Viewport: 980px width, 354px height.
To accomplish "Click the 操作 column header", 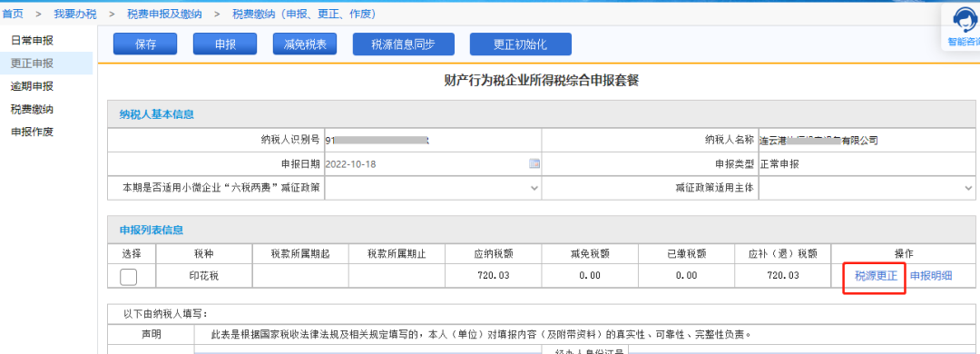I will pyautogui.click(x=904, y=253).
